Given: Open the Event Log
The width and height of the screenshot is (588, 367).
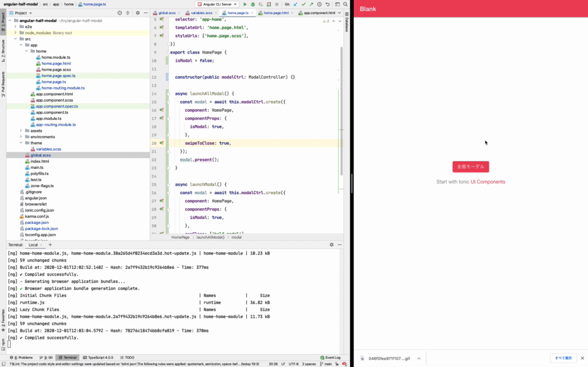Looking at the screenshot, I should (x=330, y=358).
